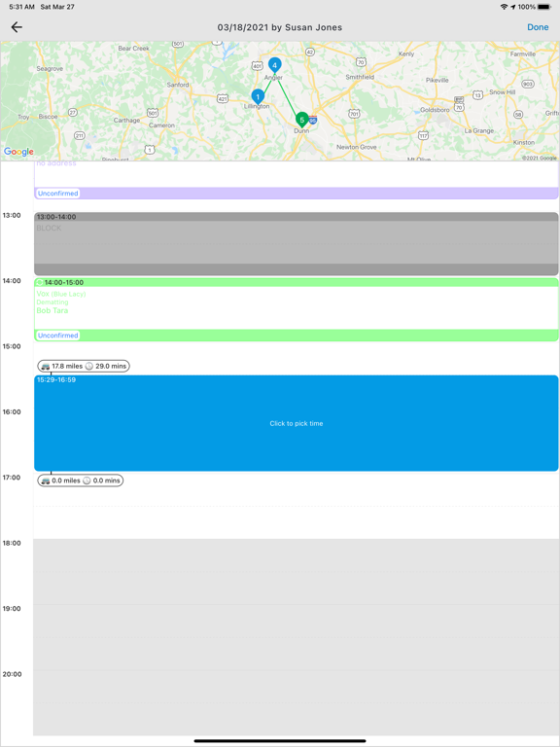560x747 pixels.
Task: Tap the Unconfirmed badge on green appointment
Action: tap(58, 336)
